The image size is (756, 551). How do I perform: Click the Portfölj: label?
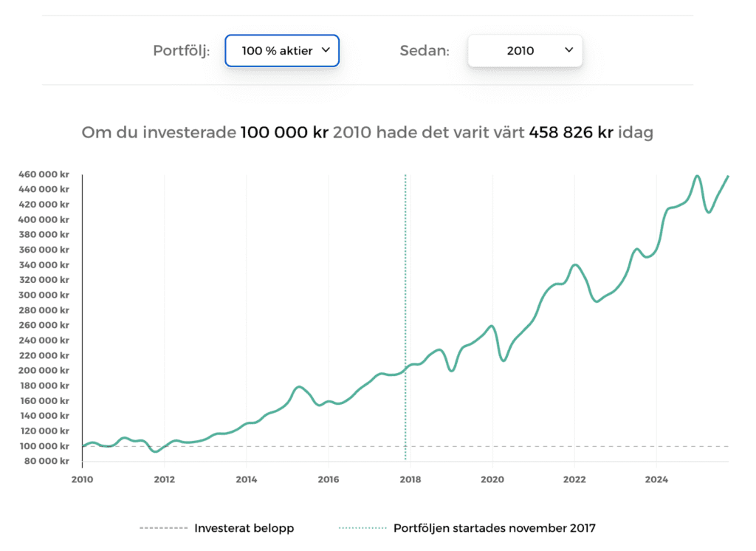pyautogui.click(x=182, y=51)
